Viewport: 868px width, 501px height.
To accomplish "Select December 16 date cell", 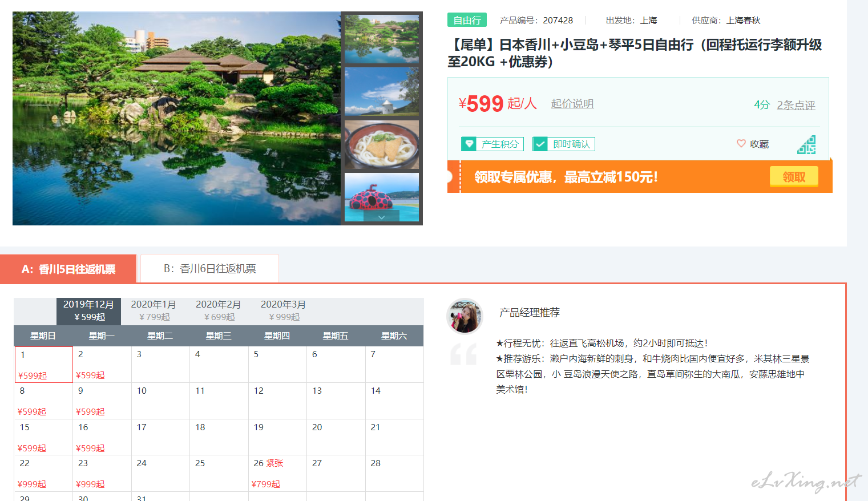I will 102,438.
